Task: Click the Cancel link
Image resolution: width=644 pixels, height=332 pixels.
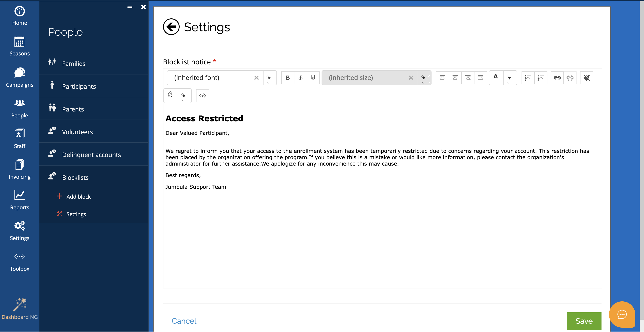Action: coord(184,321)
